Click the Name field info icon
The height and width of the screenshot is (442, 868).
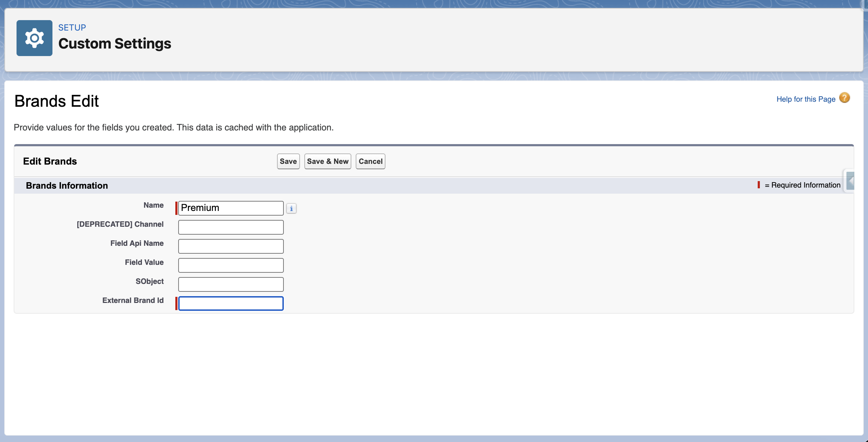[291, 208]
